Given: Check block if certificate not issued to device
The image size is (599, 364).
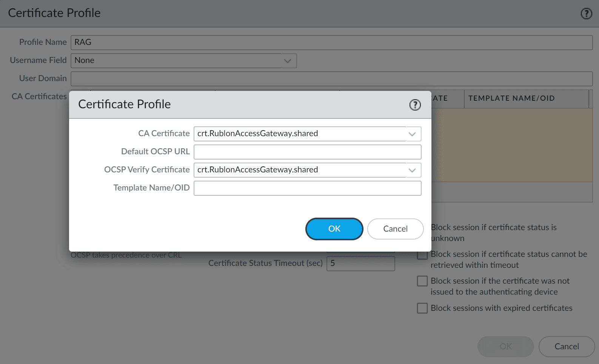Looking at the screenshot, I should (422, 281).
